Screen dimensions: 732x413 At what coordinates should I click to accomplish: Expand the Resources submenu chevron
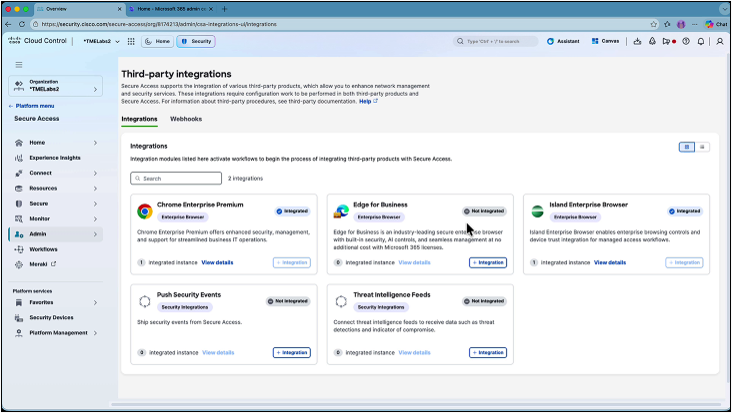pos(95,189)
